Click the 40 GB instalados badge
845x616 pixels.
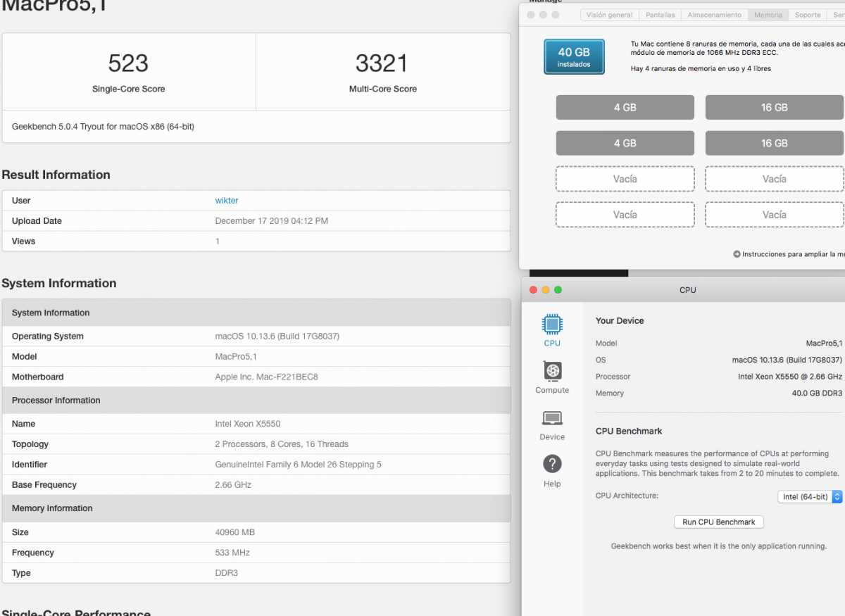tap(574, 57)
